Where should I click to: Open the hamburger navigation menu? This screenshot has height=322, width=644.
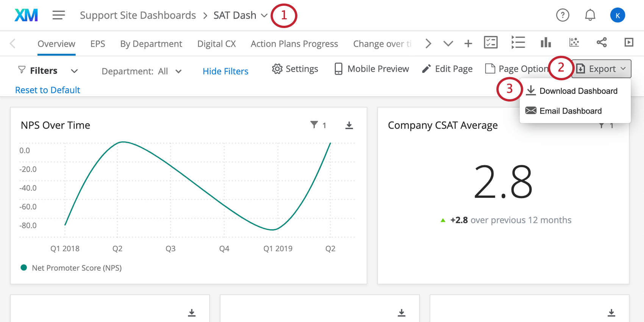click(59, 15)
